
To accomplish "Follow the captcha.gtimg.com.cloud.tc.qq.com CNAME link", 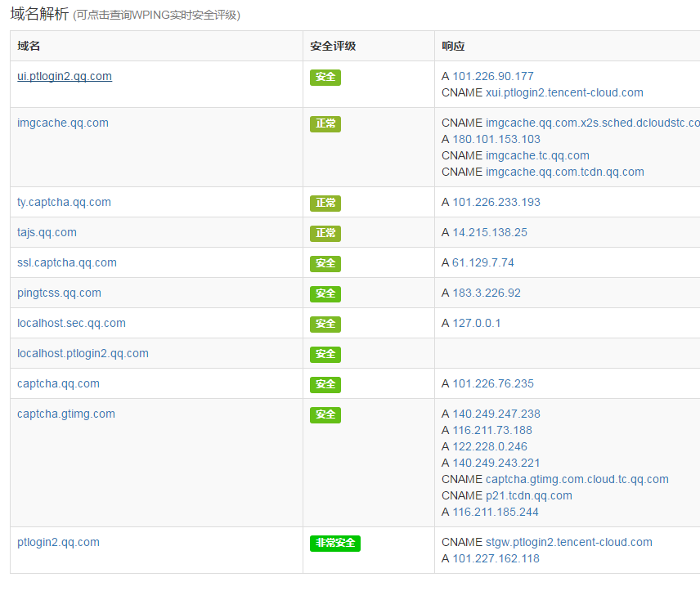I will (x=577, y=479).
